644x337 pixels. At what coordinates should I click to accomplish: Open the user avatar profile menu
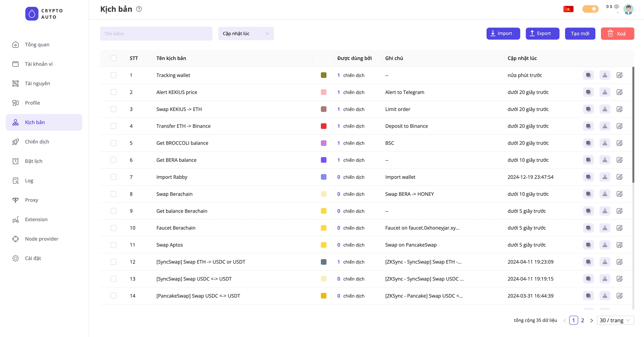point(628,9)
